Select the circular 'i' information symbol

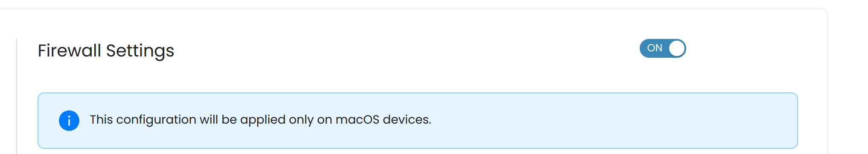pyautogui.click(x=69, y=121)
